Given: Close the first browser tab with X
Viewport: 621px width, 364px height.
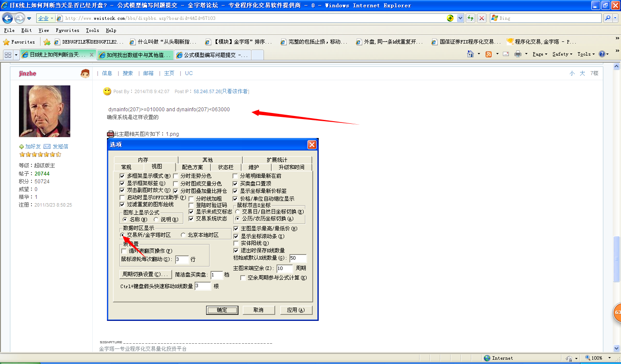Looking at the screenshot, I should (91, 55).
